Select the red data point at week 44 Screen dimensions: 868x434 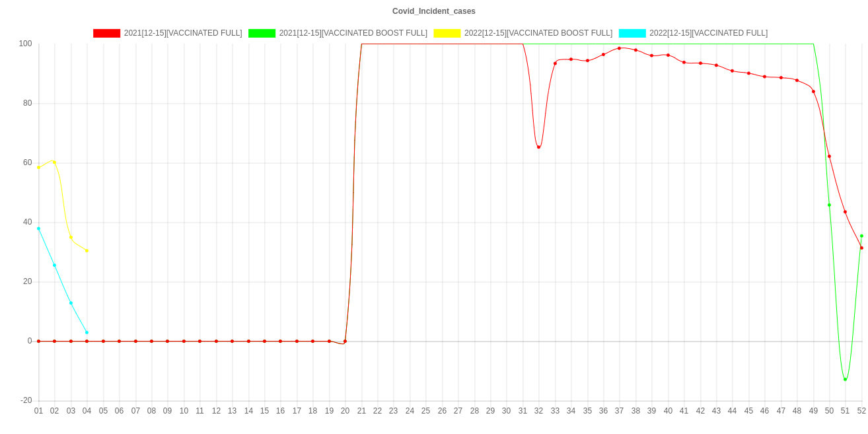(x=732, y=71)
